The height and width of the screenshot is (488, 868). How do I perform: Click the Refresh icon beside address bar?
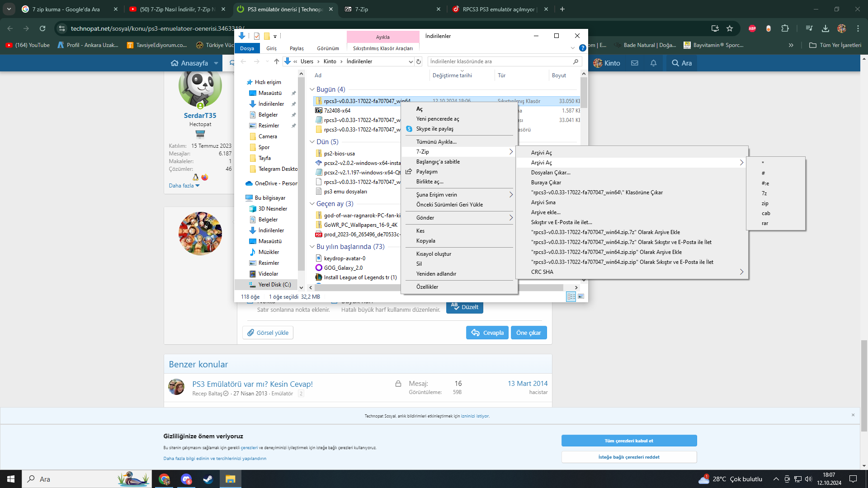pyautogui.click(x=419, y=61)
